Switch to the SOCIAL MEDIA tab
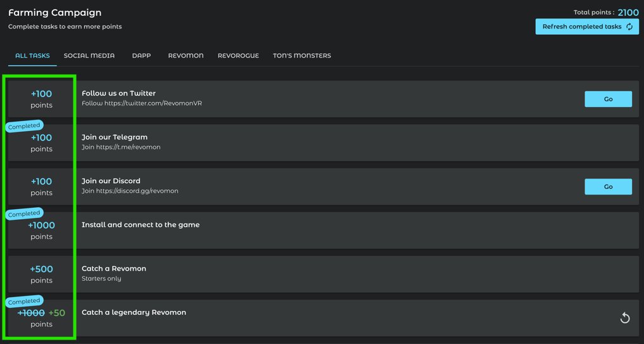The image size is (644, 344). (x=89, y=56)
